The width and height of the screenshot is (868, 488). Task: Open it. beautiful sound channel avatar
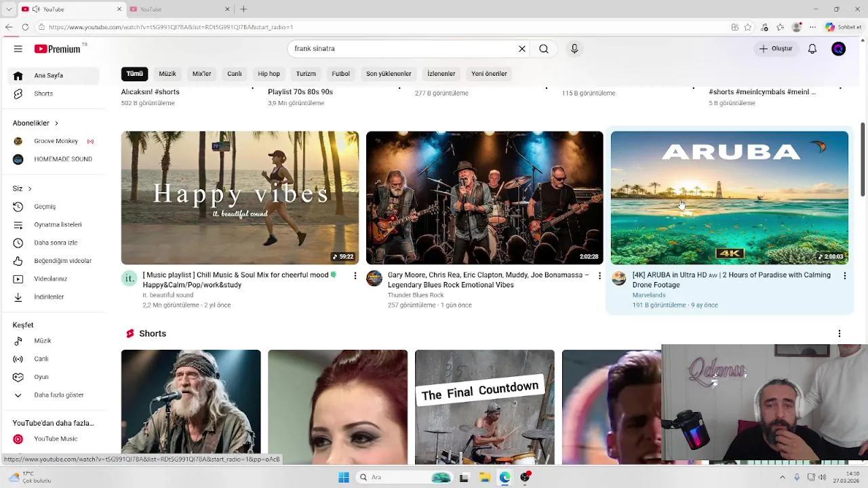pyautogui.click(x=130, y=279)
